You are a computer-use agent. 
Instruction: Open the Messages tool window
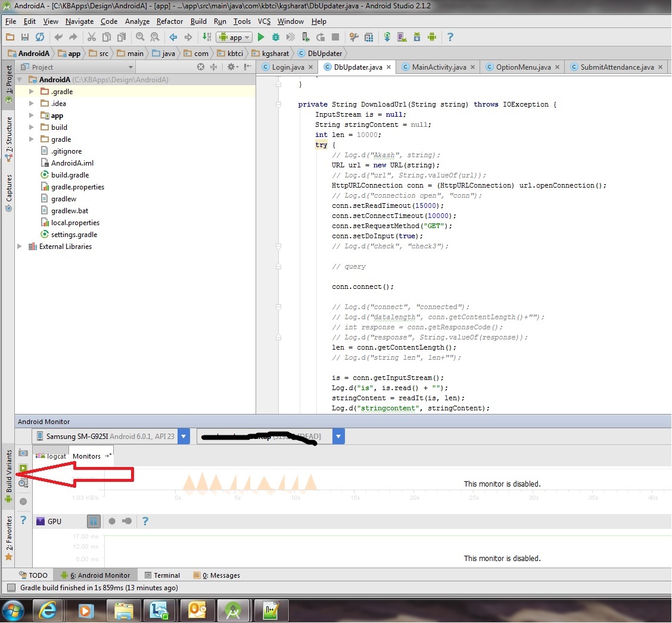pos(216,575)
